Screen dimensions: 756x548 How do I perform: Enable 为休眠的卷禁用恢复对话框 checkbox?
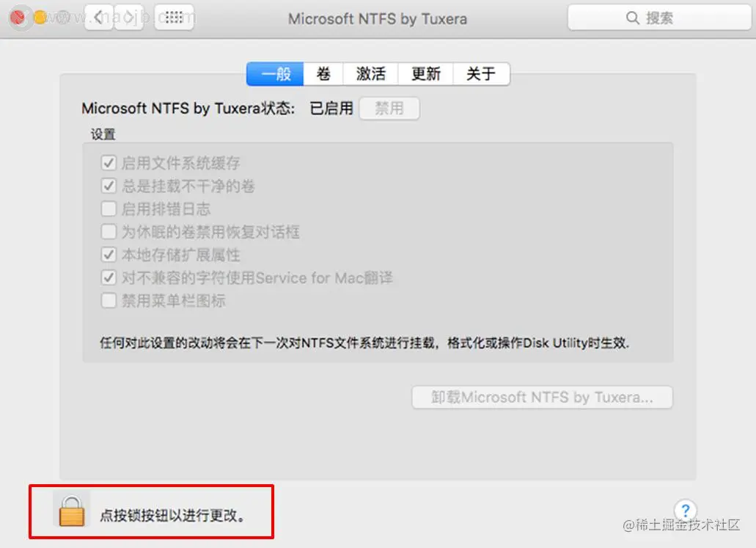109,232
